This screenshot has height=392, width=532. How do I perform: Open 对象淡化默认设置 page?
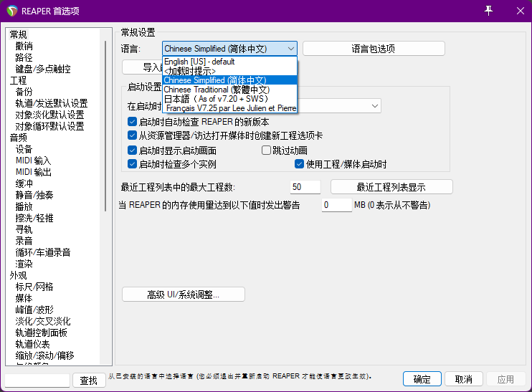click(x=50, y=115)
